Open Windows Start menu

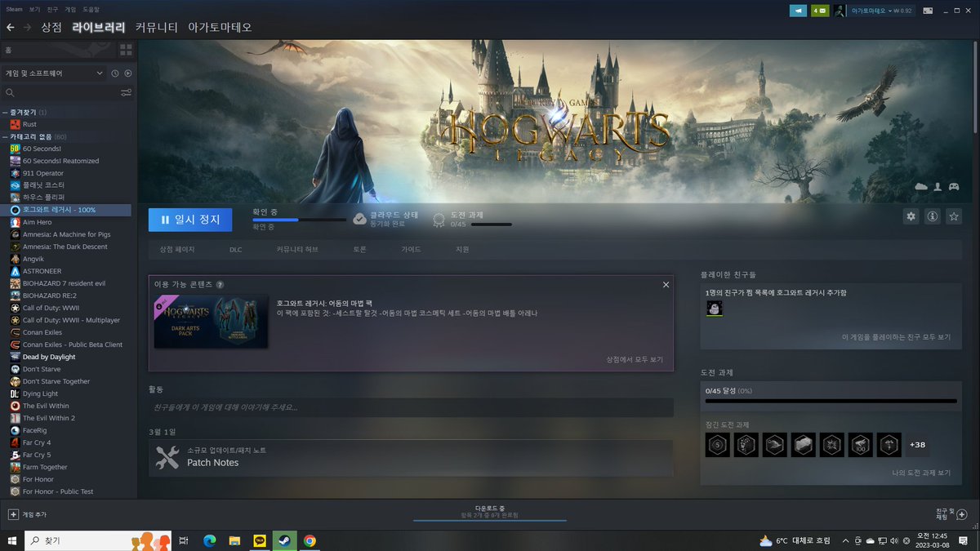pos(12,540)
